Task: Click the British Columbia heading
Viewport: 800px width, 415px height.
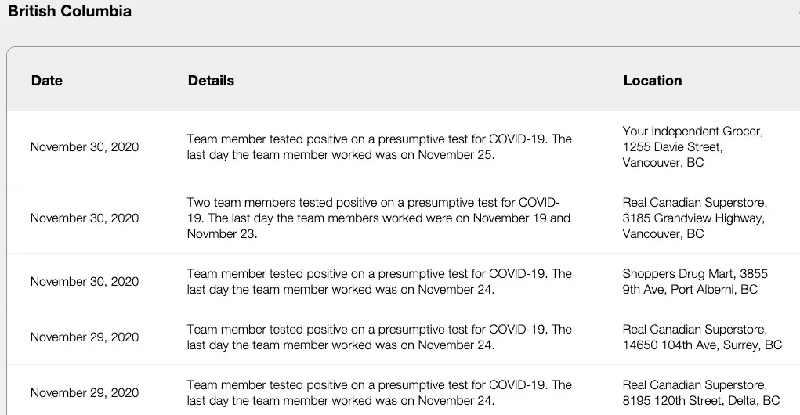Action: tap(70, 11)
